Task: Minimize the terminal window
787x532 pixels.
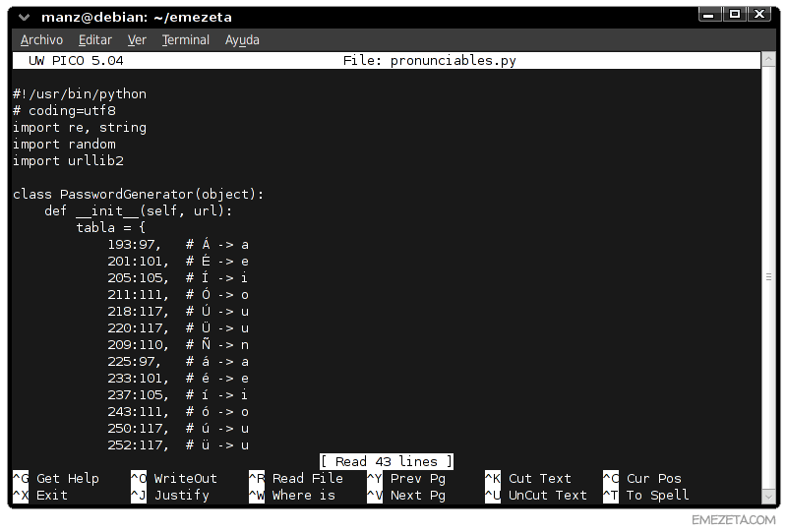Action: pos(708,15)
